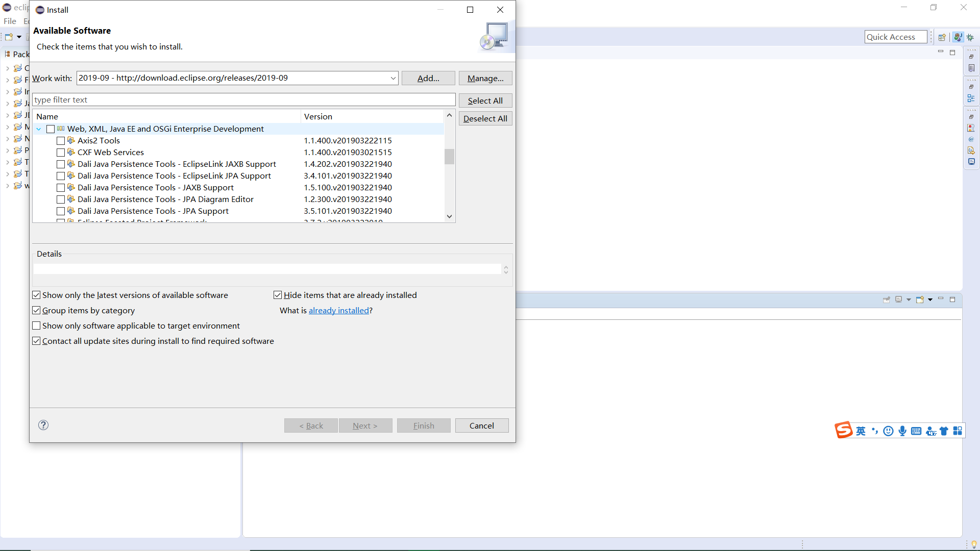Viewport: 980px width, 551px height.
Task: Click the already installed hyperlink
Action: [x=338, y=310]
